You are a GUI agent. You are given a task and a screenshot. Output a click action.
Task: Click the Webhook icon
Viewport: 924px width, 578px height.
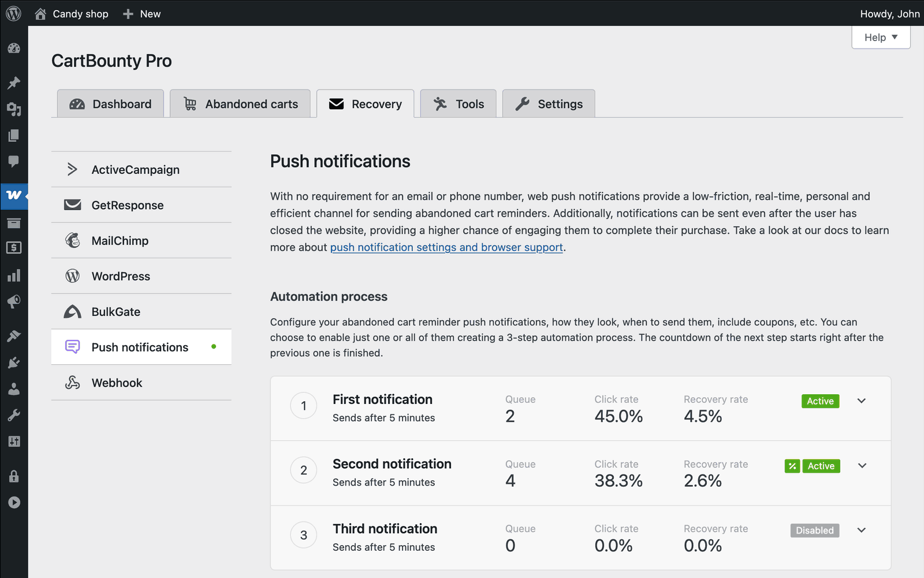click(72, 383)
